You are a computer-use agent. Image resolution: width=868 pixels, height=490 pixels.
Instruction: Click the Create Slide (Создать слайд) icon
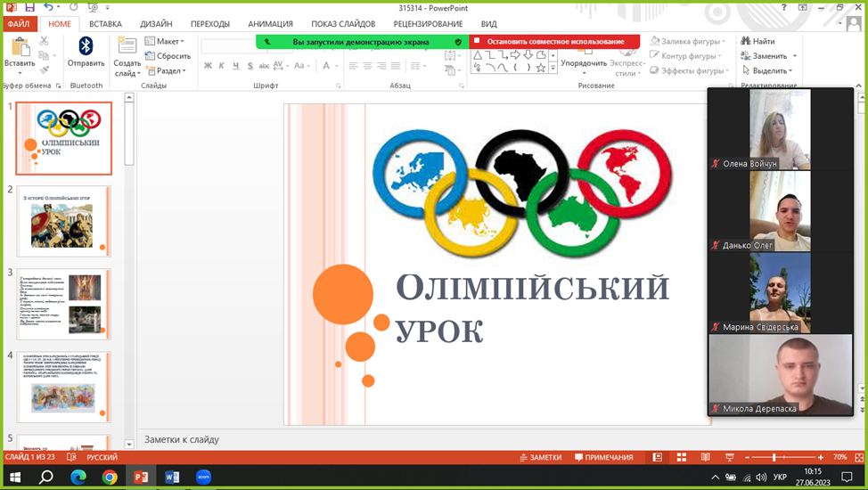(x=127, y=47)
